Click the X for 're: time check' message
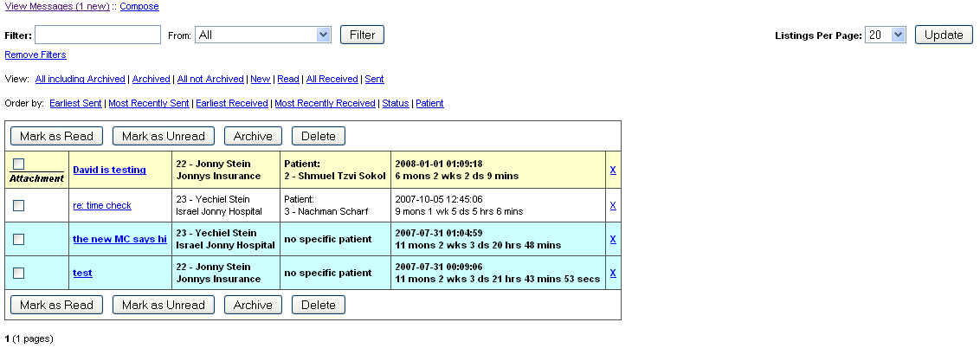Viewport: 980px width, 348px height. 613,205
